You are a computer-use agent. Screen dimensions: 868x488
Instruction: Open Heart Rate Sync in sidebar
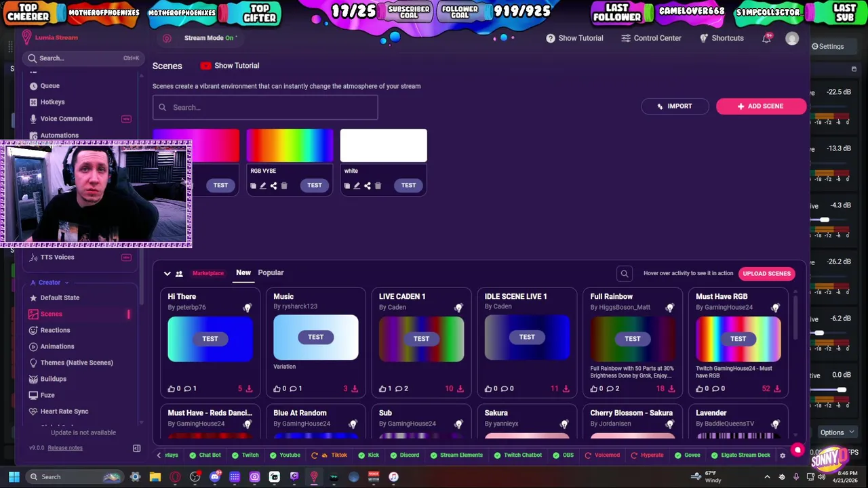(x=64, y=412)
